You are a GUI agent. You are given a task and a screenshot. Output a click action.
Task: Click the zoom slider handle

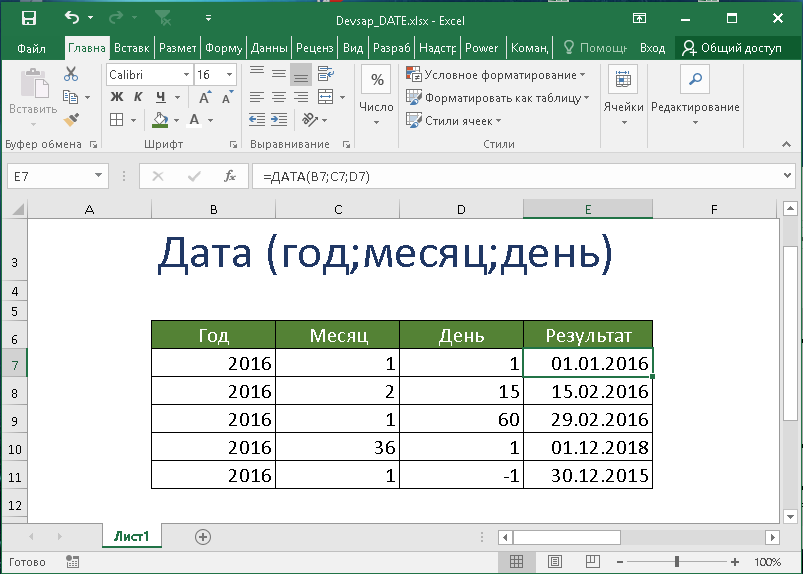pos(677,562)
